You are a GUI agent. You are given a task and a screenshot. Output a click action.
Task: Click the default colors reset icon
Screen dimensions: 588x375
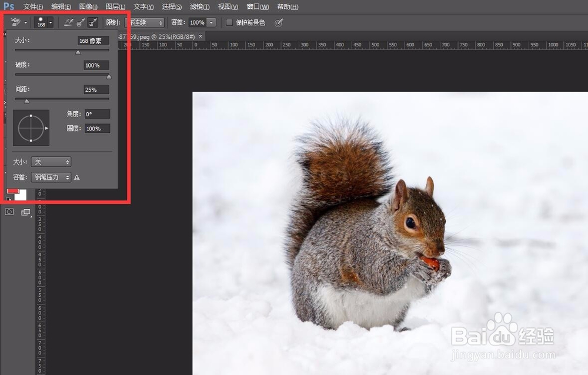9,199
